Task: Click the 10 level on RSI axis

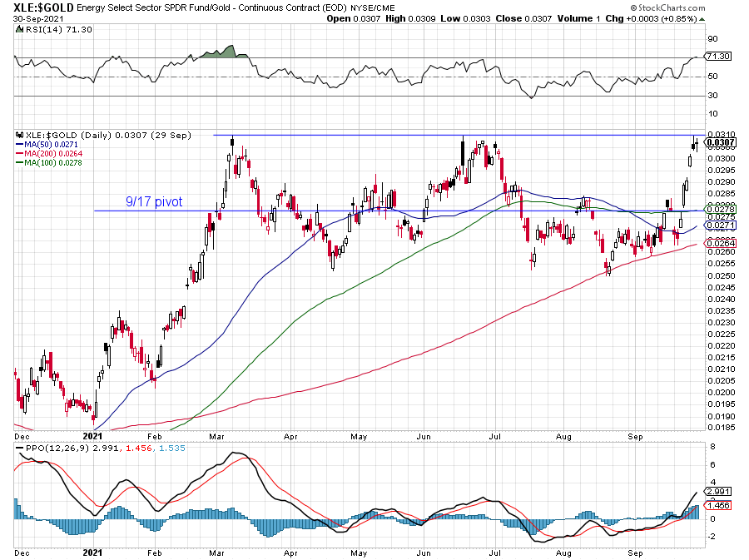Action: coord(712,114)
